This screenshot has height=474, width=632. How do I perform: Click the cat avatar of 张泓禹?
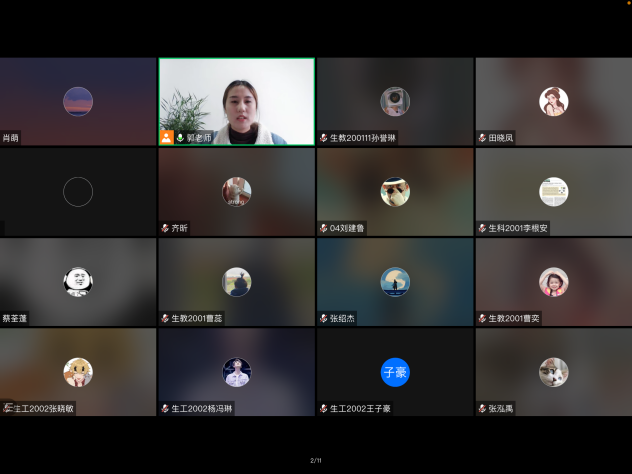click(x=553, y=372)
